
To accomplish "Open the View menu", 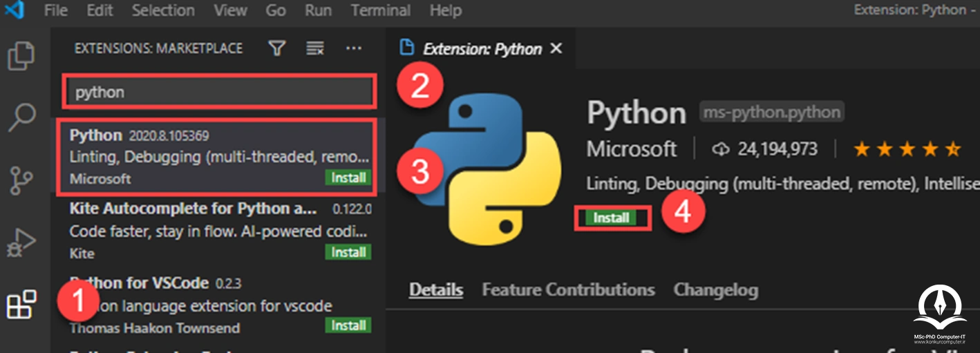I will [230, 11].
